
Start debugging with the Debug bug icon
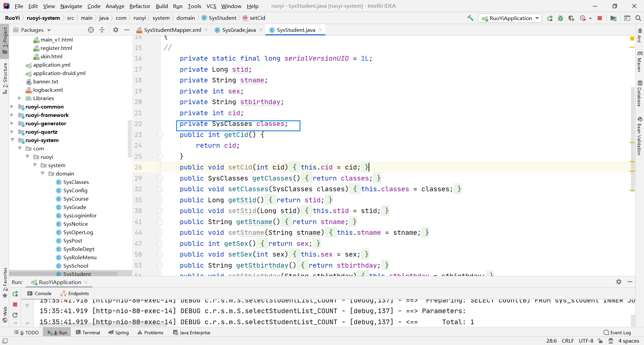[x=560, y=18]
